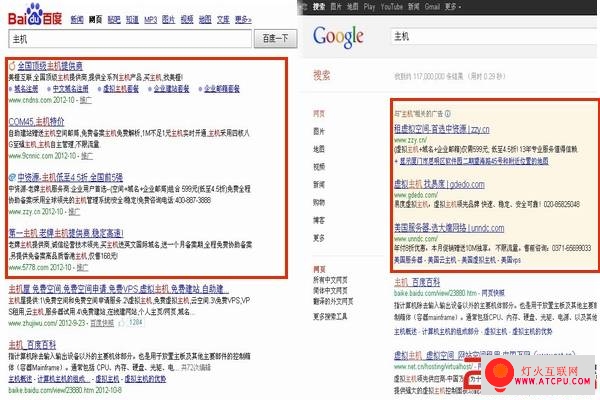Select 搜索 in Google's black bar

coord(319,7)
